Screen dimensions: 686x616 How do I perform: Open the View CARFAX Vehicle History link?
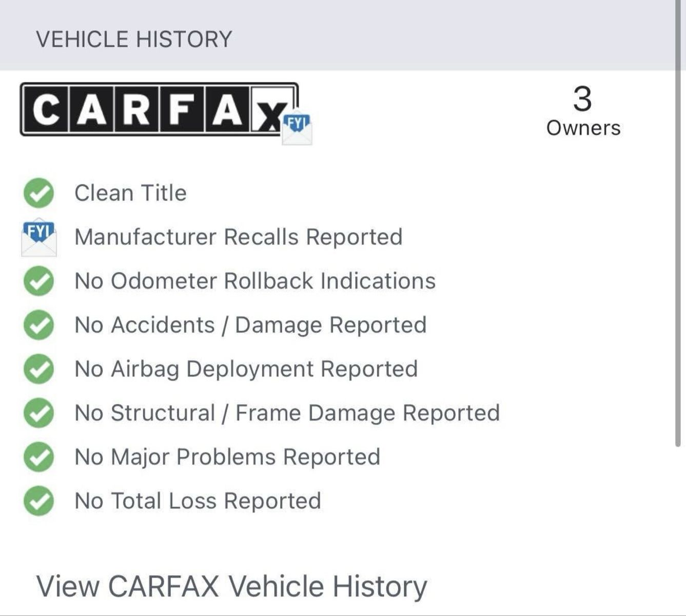pos(231,586)
